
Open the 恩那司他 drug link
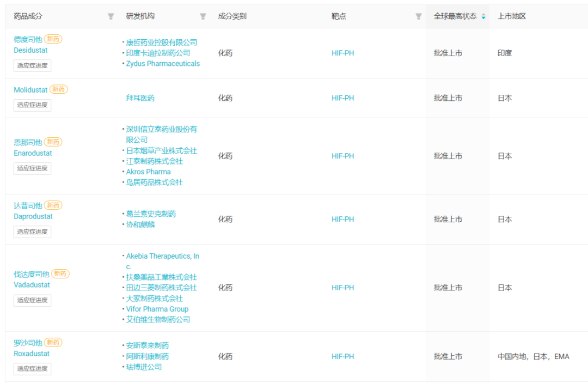28,142
